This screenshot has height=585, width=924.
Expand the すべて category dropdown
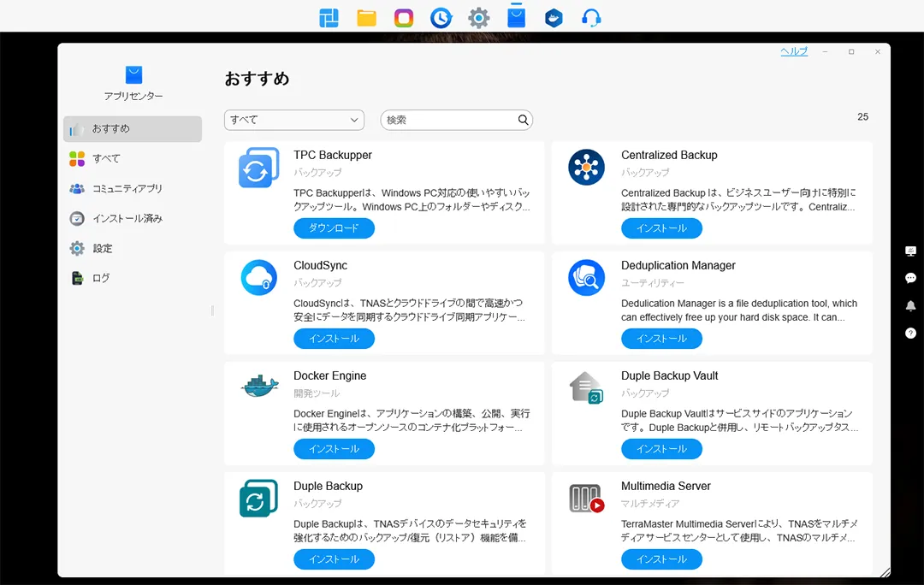293,120
